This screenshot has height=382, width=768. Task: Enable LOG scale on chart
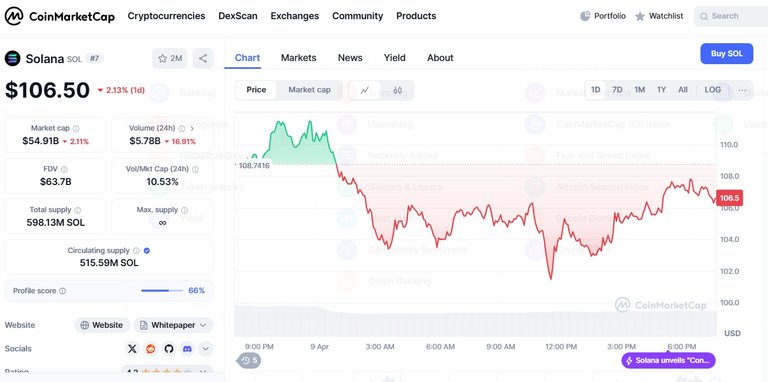[x=712, y=90]
